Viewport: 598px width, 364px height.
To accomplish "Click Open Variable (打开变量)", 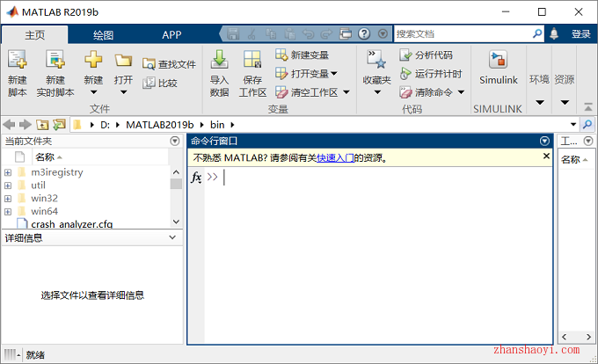I will click(x=306, y=73).
